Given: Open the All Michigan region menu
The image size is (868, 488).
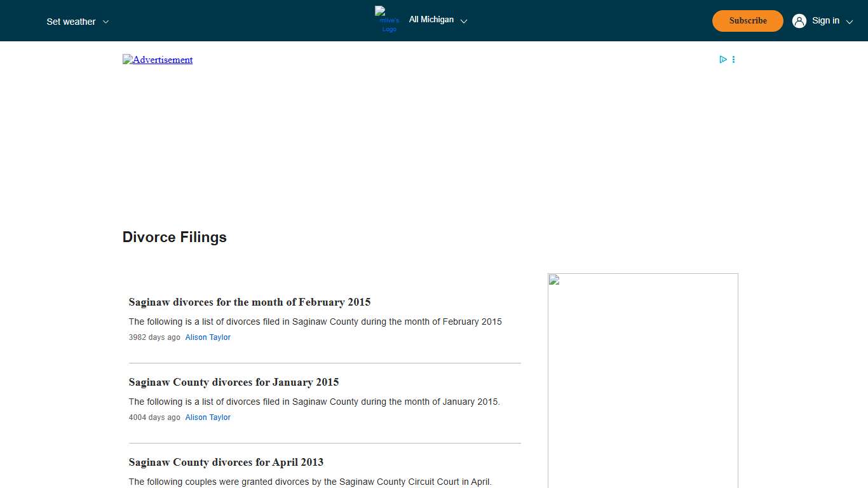Looking at the screenshot, I should point(431,20).
